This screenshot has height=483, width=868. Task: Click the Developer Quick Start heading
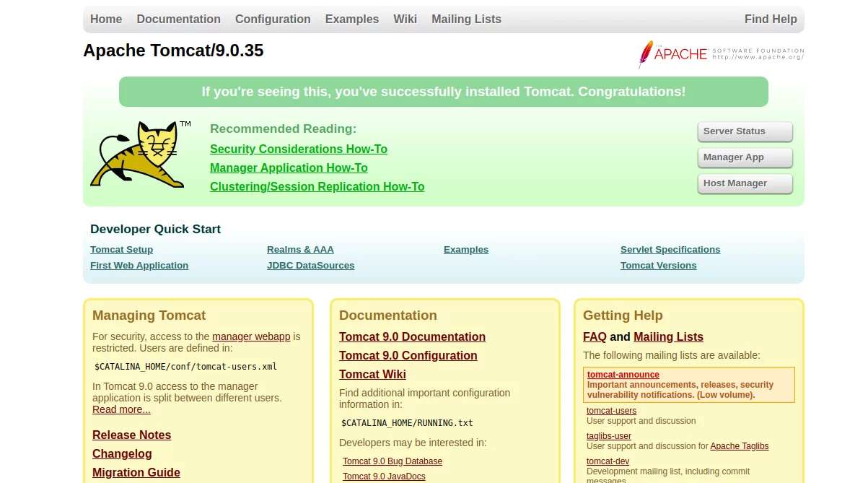[155, 230]
